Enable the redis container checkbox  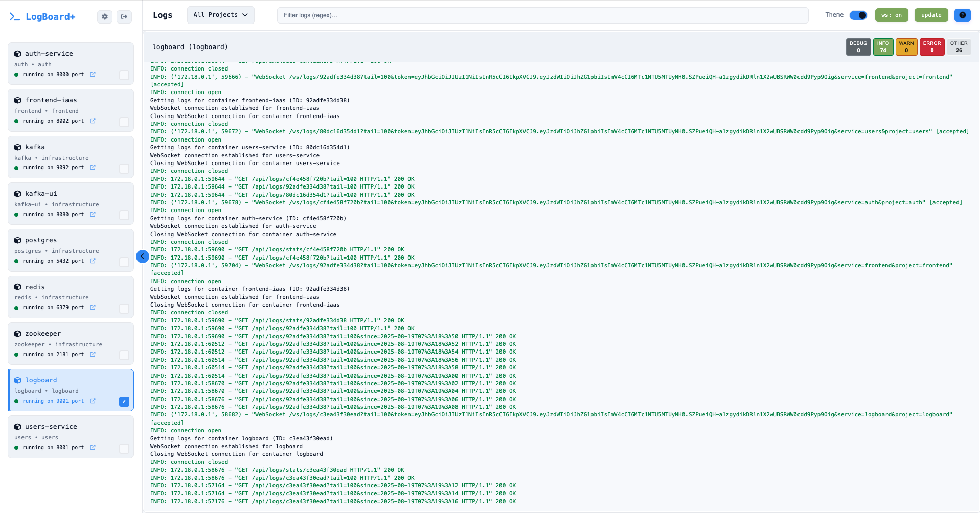point(124,309)
